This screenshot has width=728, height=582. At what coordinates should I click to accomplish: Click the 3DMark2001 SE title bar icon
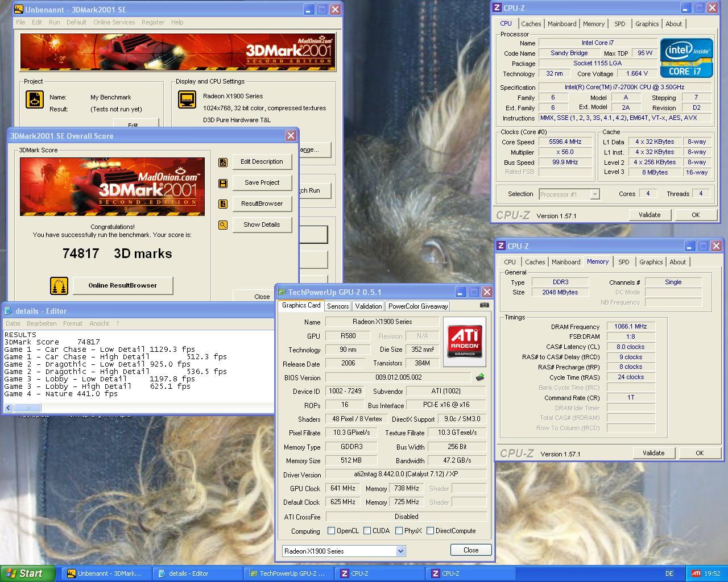[18, 9]
